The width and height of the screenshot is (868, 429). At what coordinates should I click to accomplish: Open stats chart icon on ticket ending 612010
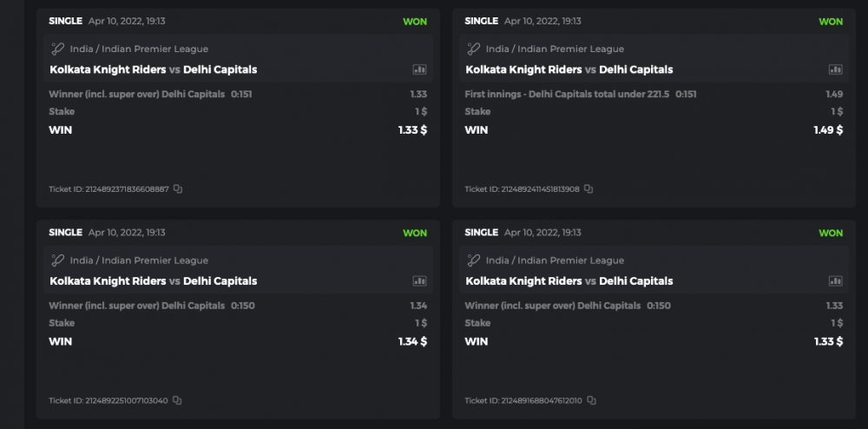click(x=836, y=281)
